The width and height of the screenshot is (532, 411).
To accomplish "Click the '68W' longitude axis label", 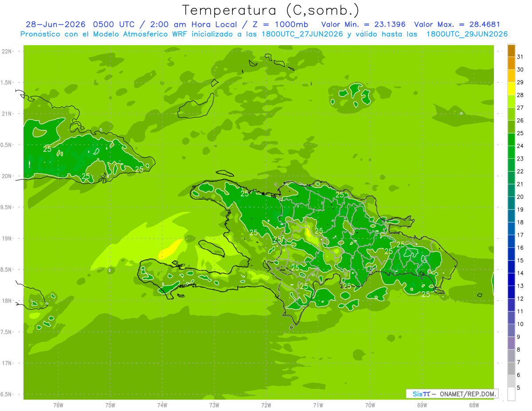I will click(x=474, y=405).
